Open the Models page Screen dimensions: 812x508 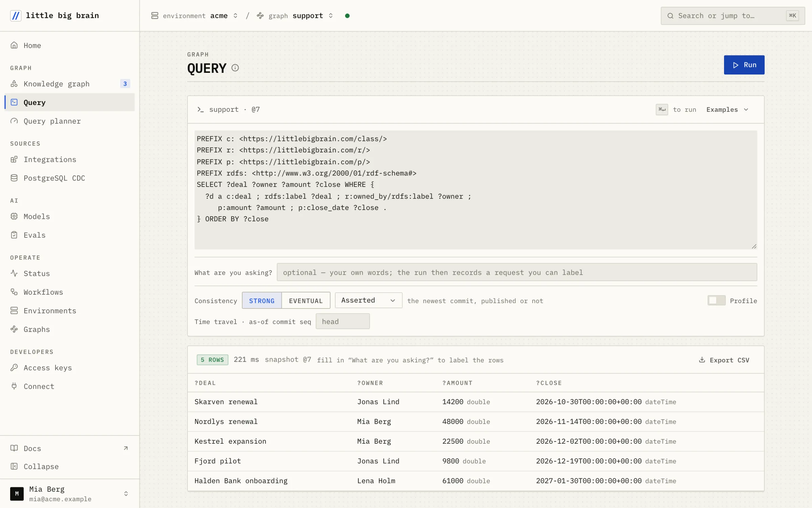coord(70,216)
